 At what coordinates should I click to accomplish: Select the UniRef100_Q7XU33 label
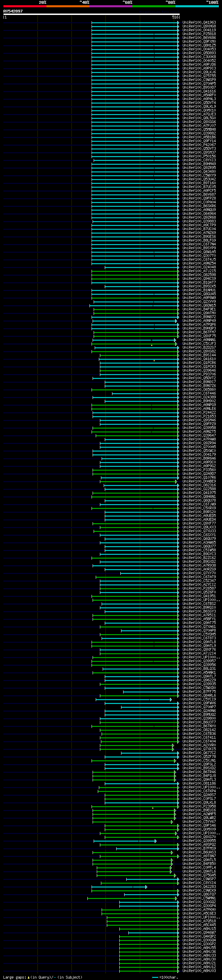pos(199,531)
